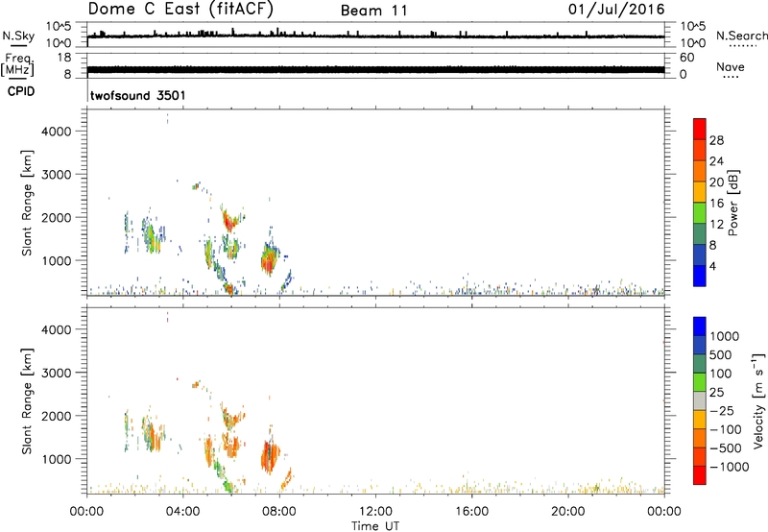The width and height of the screenshot is (768, 532).
Task: Pick the red bottom segment of Velocity colorbar
Action: 700,475
